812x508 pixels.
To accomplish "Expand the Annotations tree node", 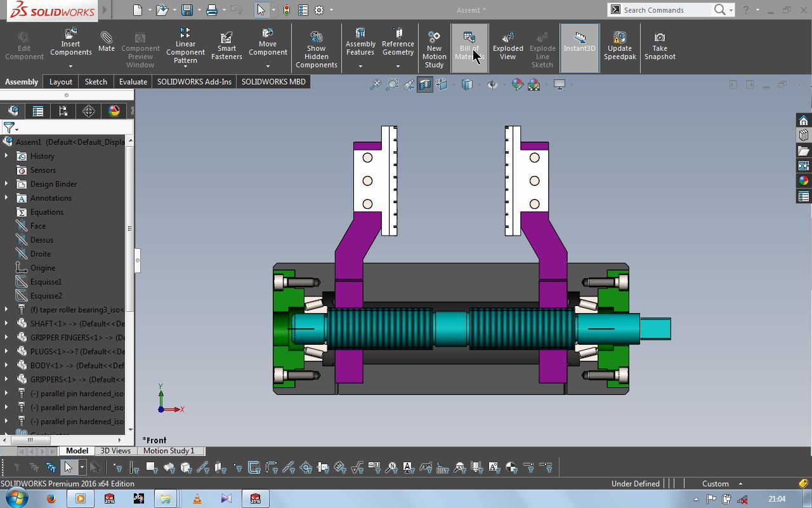I will (x=6, y=197).
